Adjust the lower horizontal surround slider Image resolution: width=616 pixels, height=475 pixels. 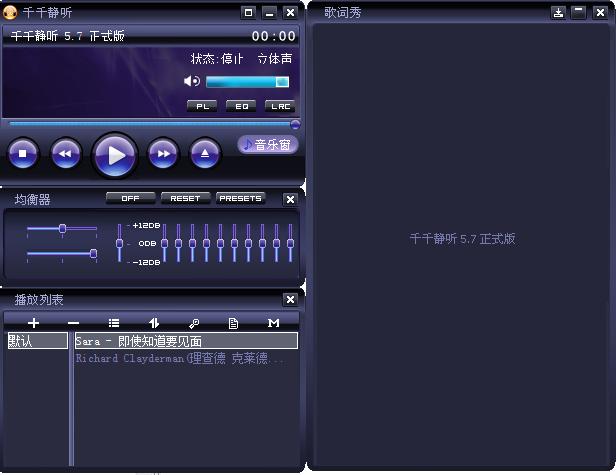[x=62, y=253]
